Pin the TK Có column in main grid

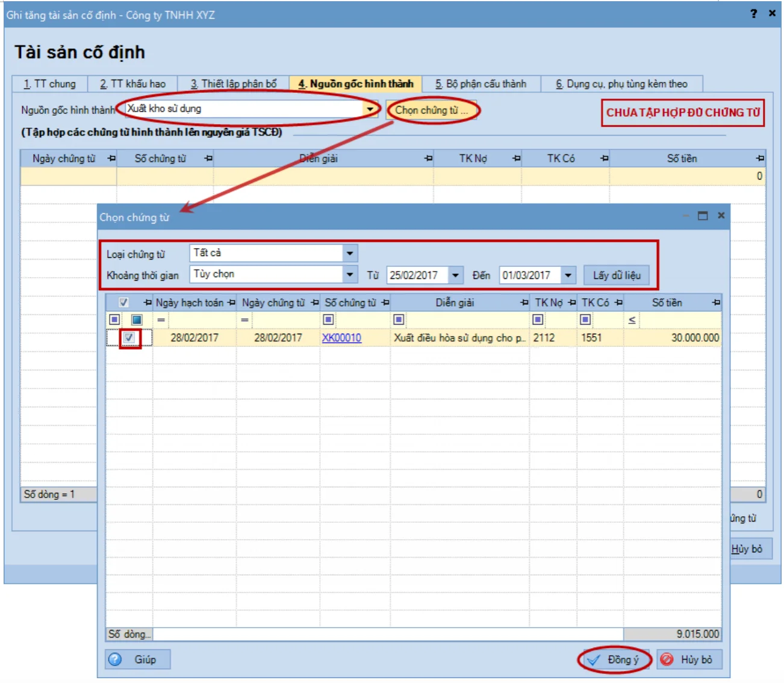click(604, 158)
